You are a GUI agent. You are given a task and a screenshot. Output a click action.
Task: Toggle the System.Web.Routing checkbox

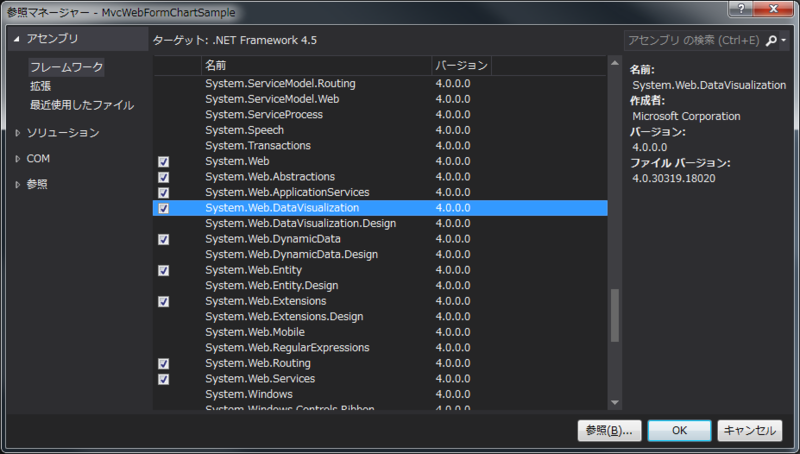tap(163, 364)
